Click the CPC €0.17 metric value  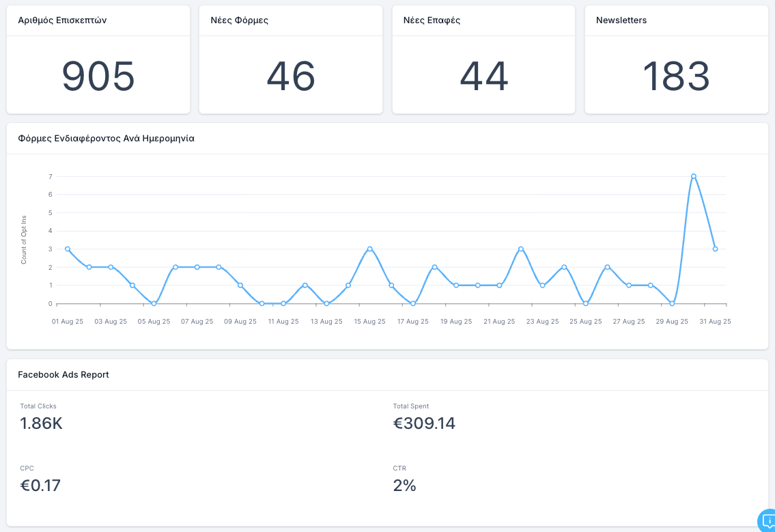[x=41, y=486]
